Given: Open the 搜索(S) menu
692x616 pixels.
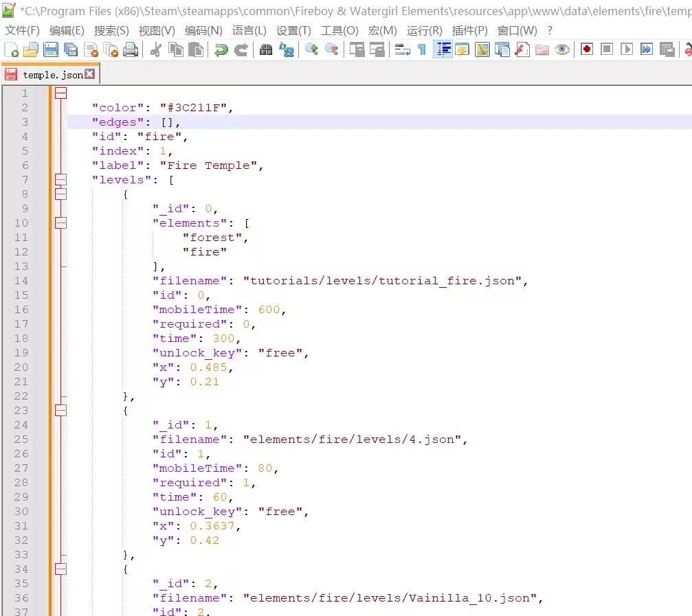Looking at the screenshot, I should click(111, 30).
